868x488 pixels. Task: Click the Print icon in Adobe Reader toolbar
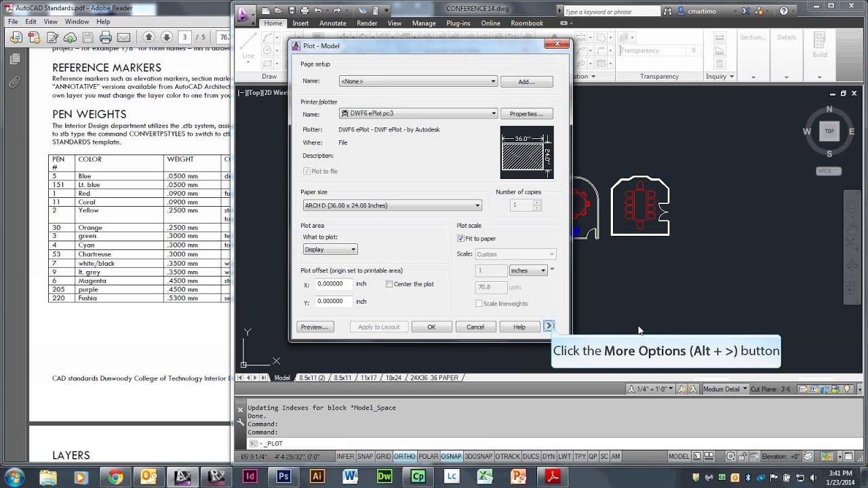coord(106,37)
